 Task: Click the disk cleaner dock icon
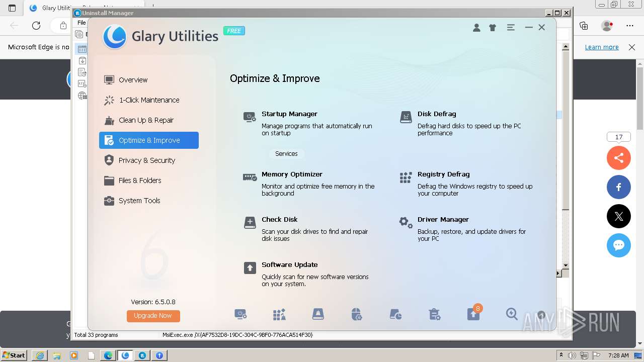click(x=318, y=315)
